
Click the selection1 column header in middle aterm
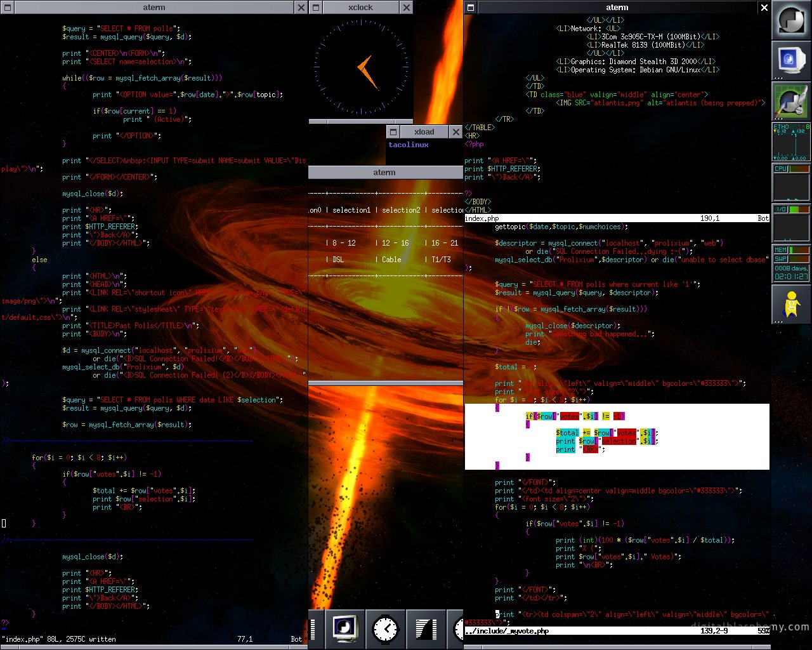(x=351, y=210)
